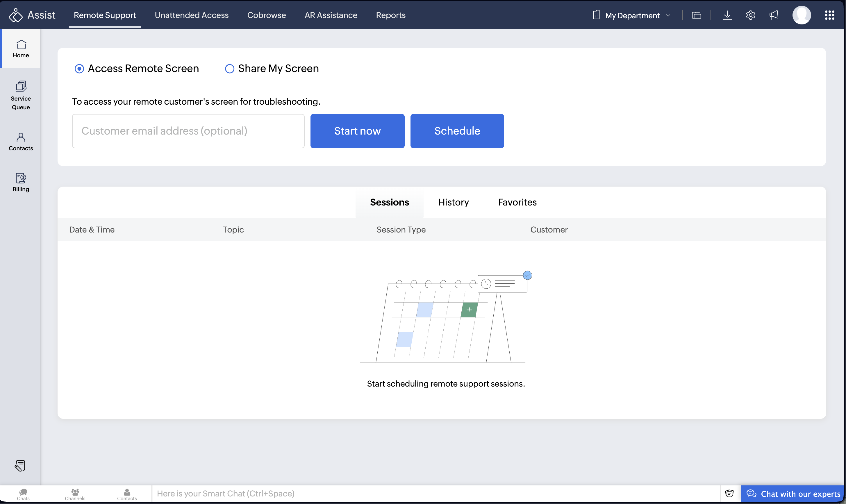Click the announcements megaphone icon

point(774,15)
